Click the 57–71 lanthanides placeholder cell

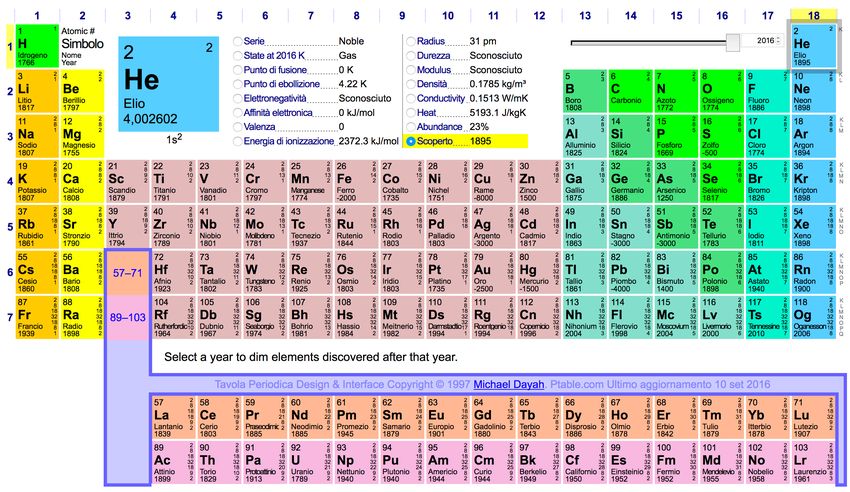pyautogui.click(x=127, y=273)
